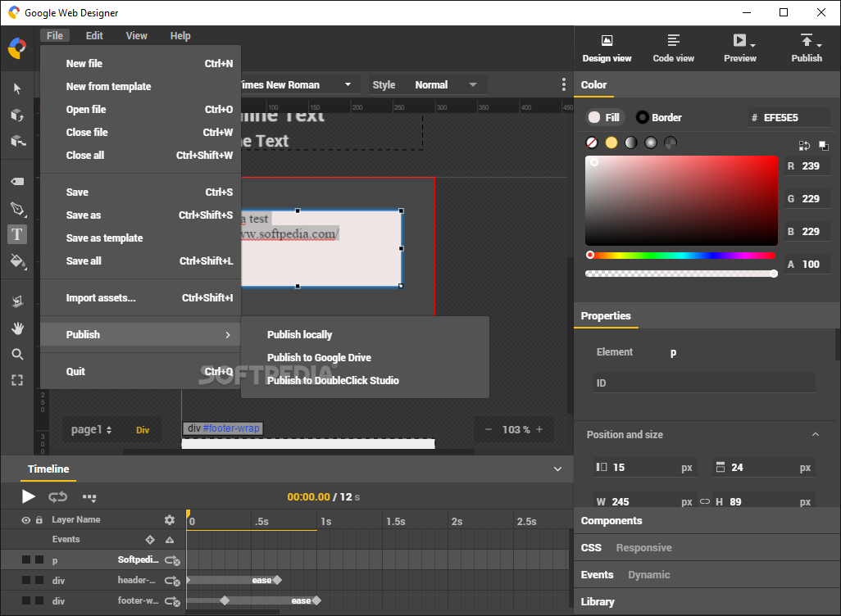Open the Preview dropdown arrow
This screenshot has width=841, height=616.
click(x=753, y=46)
